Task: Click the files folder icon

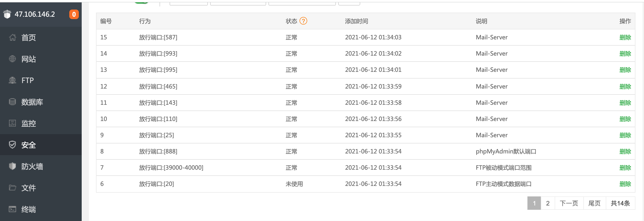Action: (x=12, y=188)
